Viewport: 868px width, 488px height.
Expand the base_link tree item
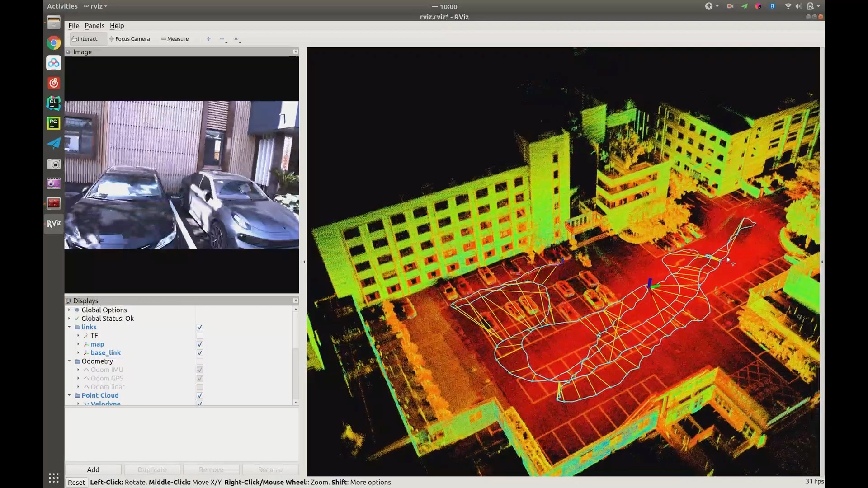[x=78, y=353]
